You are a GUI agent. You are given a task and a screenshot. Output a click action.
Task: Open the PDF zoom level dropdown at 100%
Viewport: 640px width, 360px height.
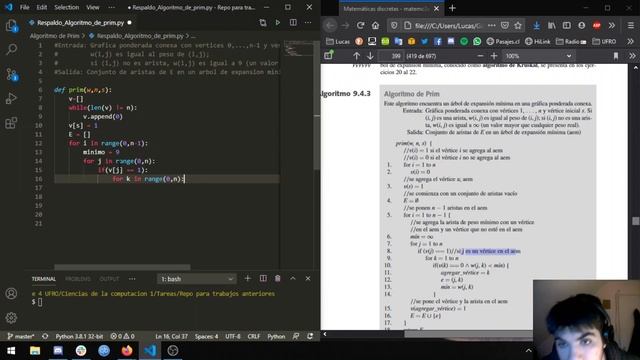(538, 56)
